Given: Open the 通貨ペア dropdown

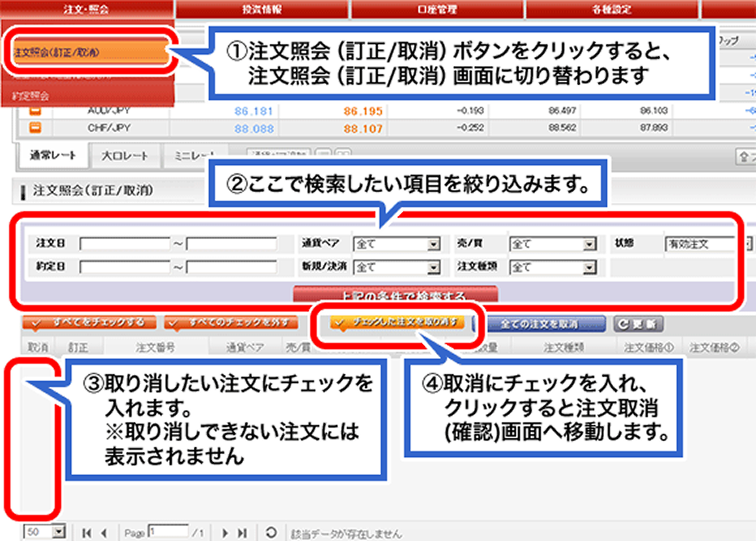Looking at the screenshot, I should pyautogui.click(x=432, y=244).
